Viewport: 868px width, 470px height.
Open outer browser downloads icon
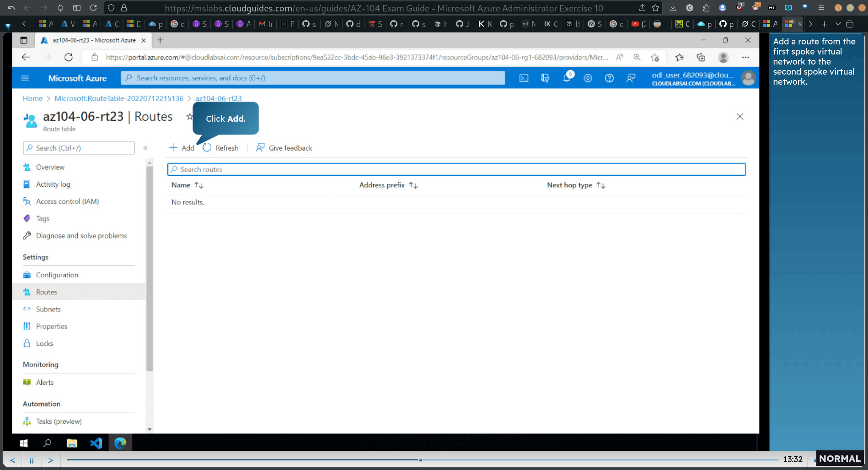click(673, 8)
